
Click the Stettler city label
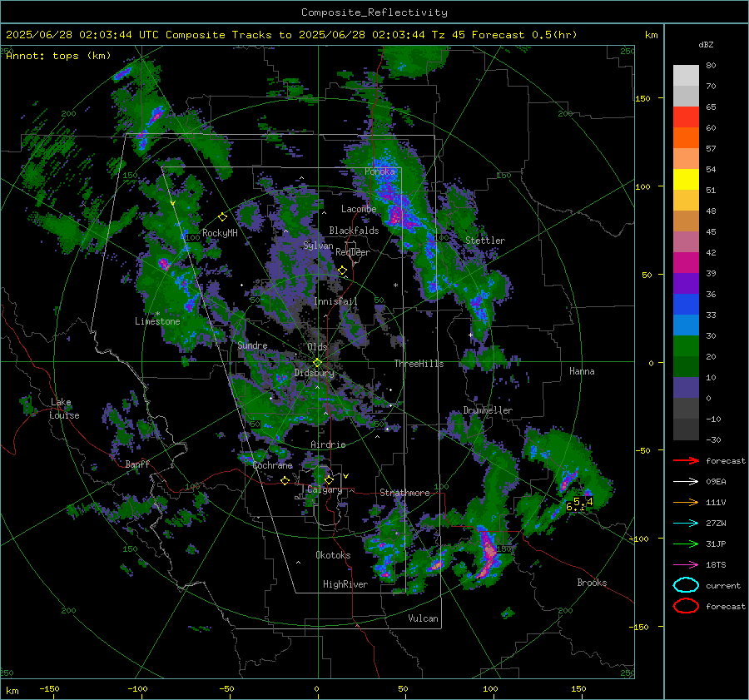pos(485,241)
